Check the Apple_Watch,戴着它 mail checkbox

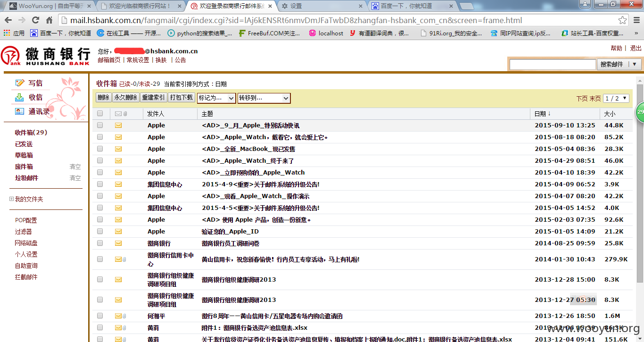tap(100, 137)
